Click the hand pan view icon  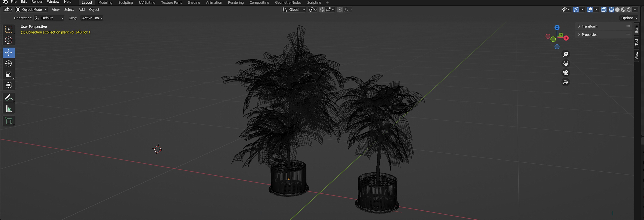[x=566, y=63]
